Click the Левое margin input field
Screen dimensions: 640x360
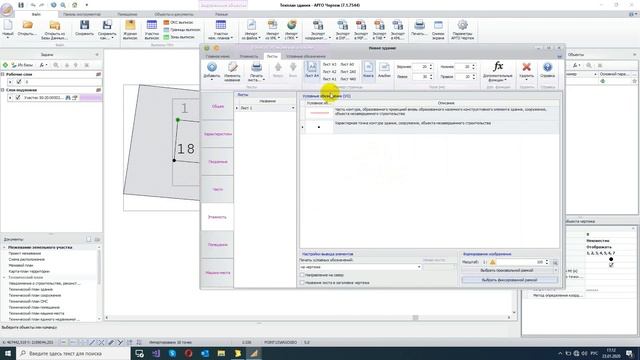pyautogui.click(x=420, y=76)
